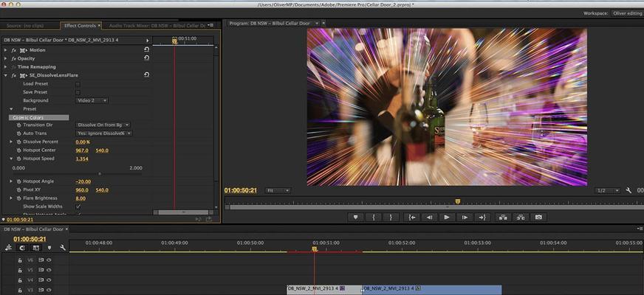Toggle lock on track V5
Viewport: 644px width, 295px height.
[x=19, y=270]
